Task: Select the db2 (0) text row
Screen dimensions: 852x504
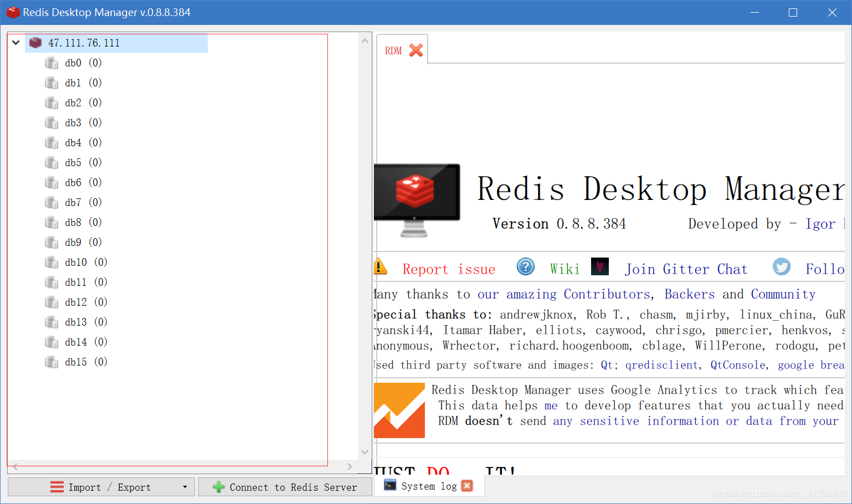Action: tap(84, 103)
